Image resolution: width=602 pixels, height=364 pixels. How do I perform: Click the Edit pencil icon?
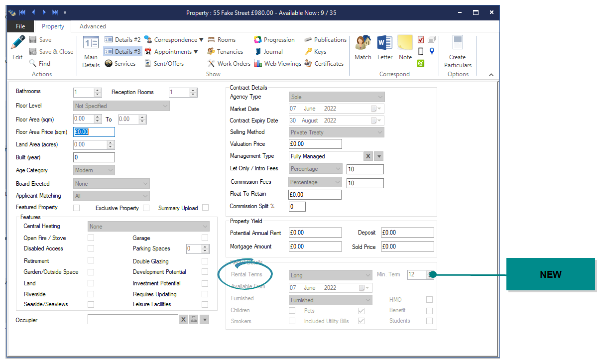click(17, 45)
